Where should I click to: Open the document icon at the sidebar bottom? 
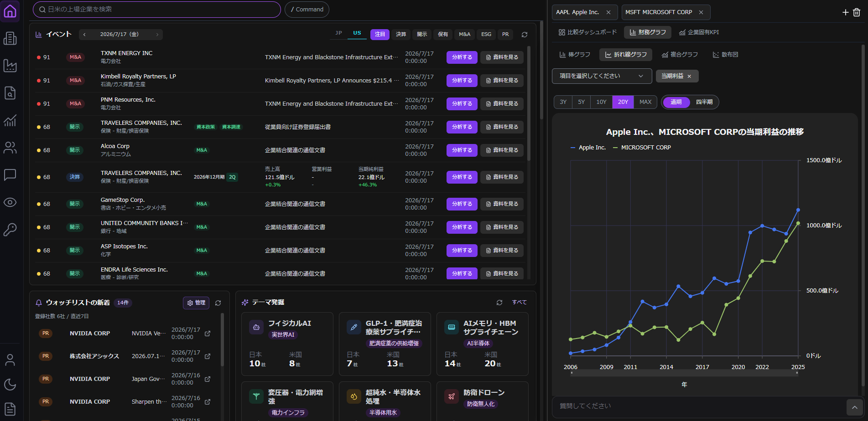click(10, 409)
